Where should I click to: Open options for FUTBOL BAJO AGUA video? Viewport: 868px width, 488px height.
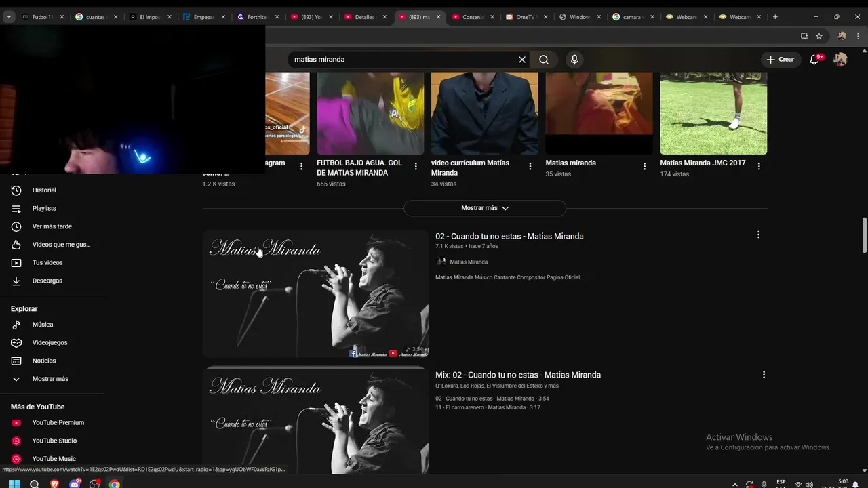click(x=416, y=166)
